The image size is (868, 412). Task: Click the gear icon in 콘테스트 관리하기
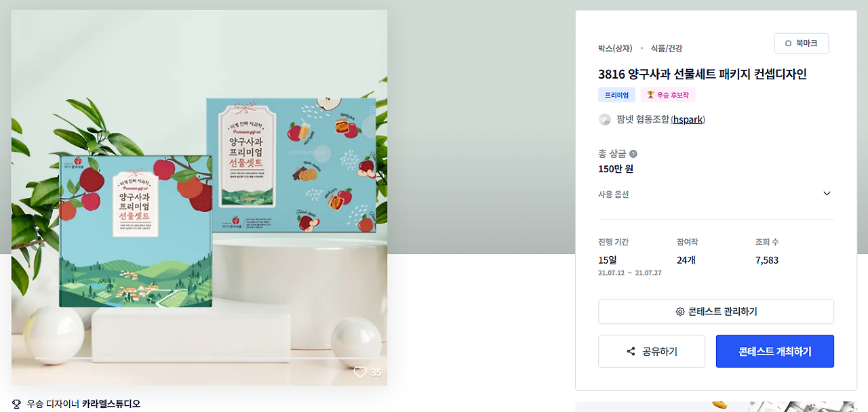680,312
